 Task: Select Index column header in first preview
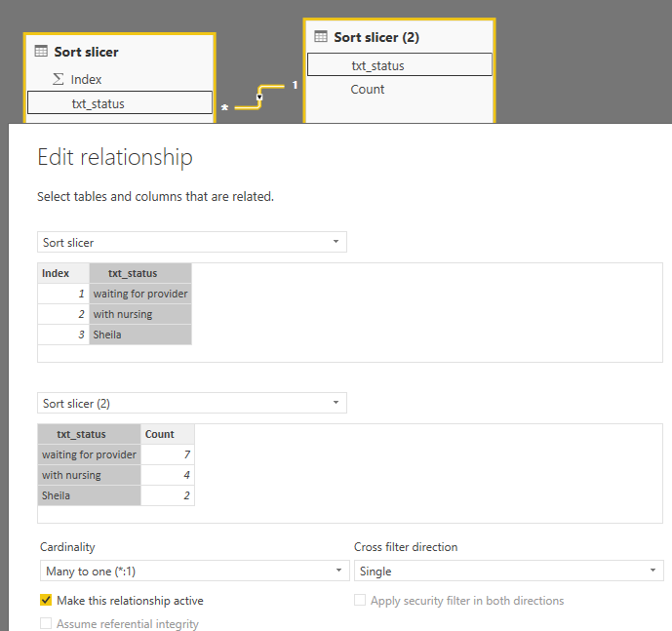(63, 273)
